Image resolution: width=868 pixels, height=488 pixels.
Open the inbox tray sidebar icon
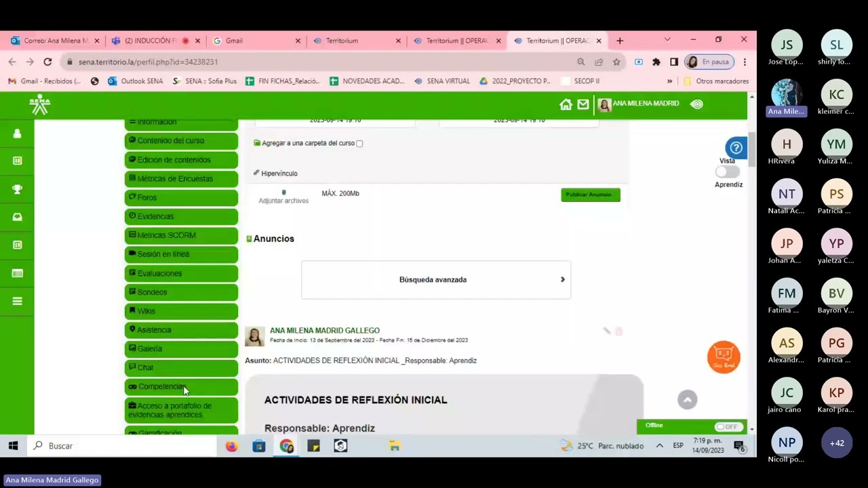point(17,217)
